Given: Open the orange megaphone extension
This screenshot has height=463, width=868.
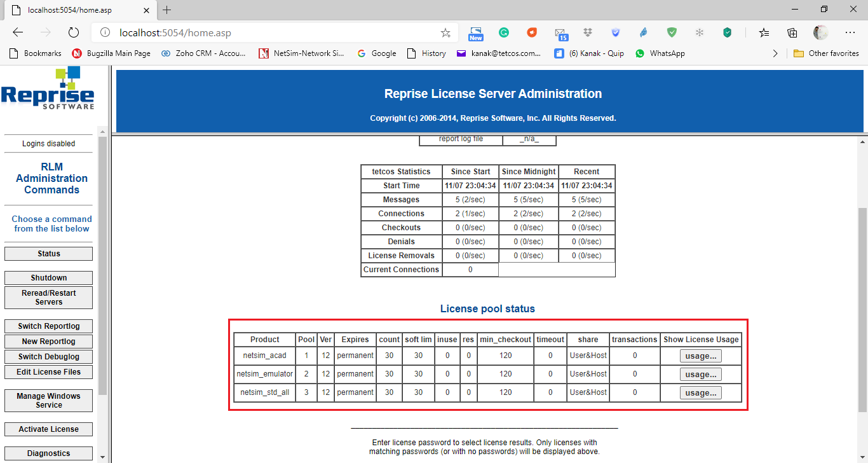Looking at the screenshot, I should click(x=532, y=32).
